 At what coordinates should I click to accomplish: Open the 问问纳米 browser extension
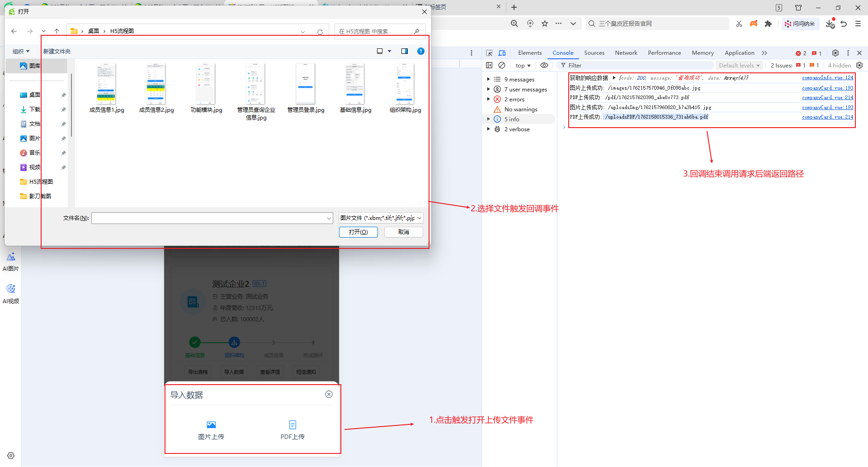[x=800, y=24]
